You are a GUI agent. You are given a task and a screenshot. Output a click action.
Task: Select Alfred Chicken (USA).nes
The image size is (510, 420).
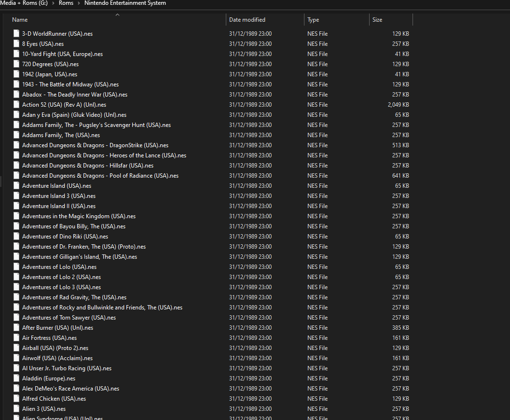54,399
